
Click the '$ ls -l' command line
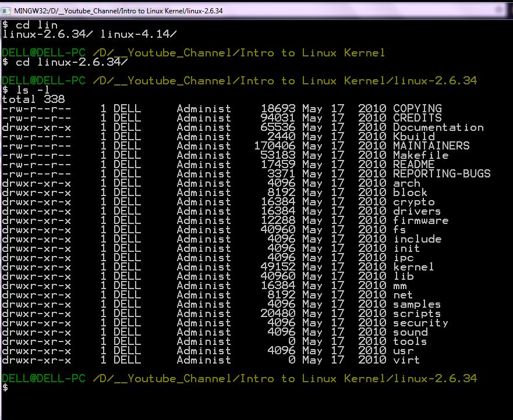point(27,90)
